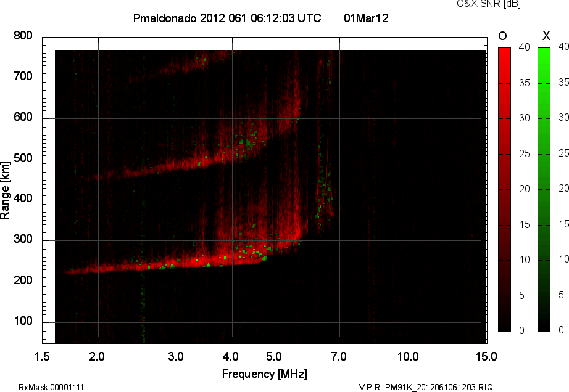Click the date label '01Mar12'
The image size is (569, 392).
pos(366,18)
